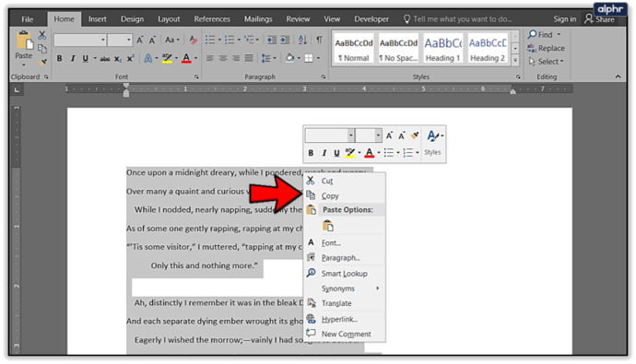The height and width of the screenshot is (364, 636).
Task: Toggle Show paragraph marks pilcrow button
Action: coord(319,40)
